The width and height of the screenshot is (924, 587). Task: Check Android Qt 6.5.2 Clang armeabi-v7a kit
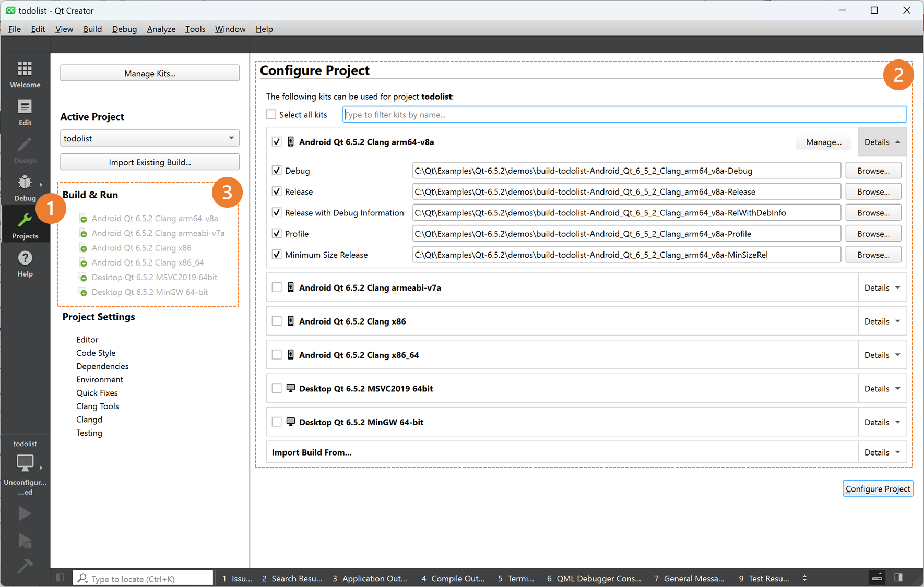pyautogui.click(x=277, y=287)
